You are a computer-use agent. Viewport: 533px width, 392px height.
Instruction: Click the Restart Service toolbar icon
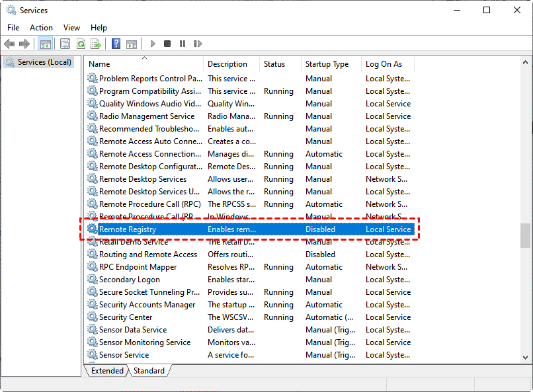click(x=197, y=44)
